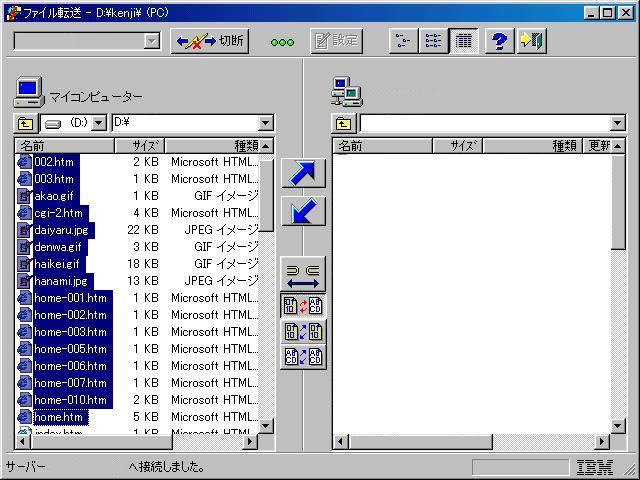Toggle binary-to-binary transfer mode
Viewport: 640px width, 480px height.
tap(304, 331)
